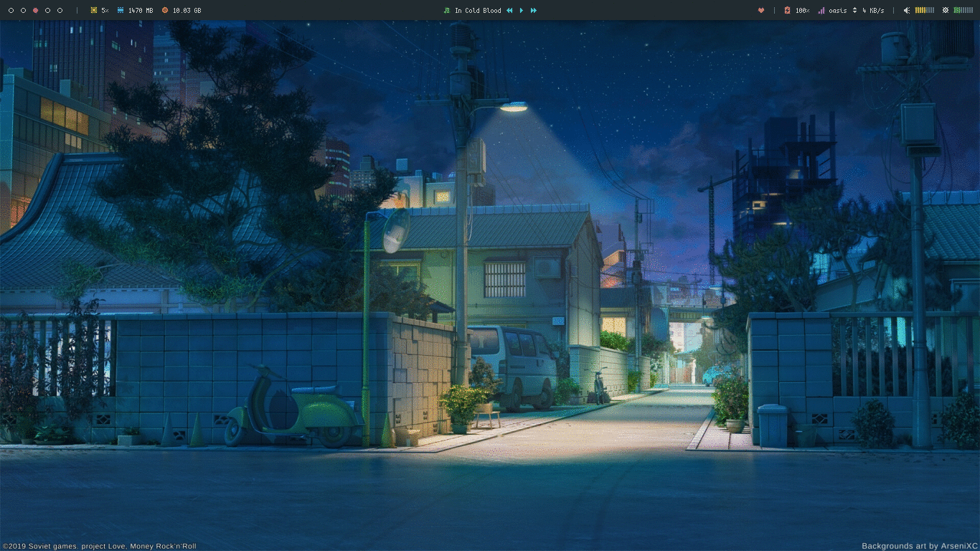Click the 1470 MB memory icon
Image resolution: width=980 pixels, height=551 pixels.
(121, 11)
